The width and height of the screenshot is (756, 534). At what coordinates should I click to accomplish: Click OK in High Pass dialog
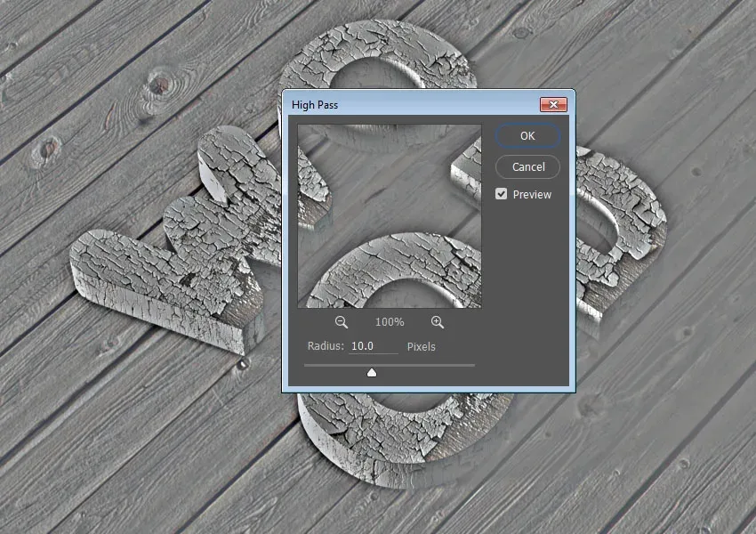click(x=527, y=135)
